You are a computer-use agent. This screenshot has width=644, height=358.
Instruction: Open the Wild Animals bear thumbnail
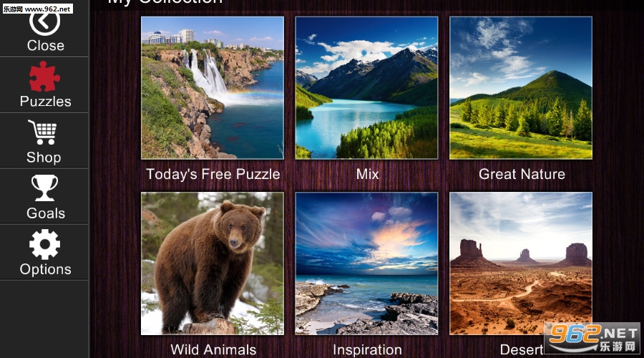[x=213, y=263]
